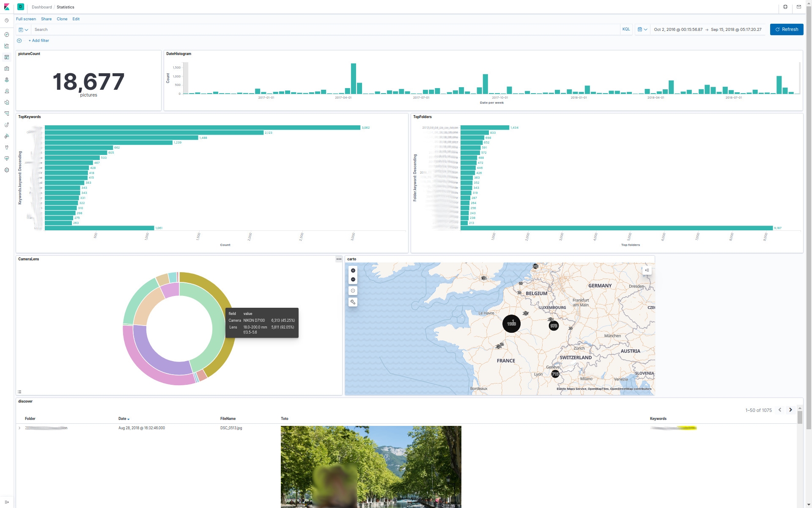The width and height of the screenshot is (812, 508).
Task: Click the Edit dashboard menu item
Action: (x=76, y=19)
